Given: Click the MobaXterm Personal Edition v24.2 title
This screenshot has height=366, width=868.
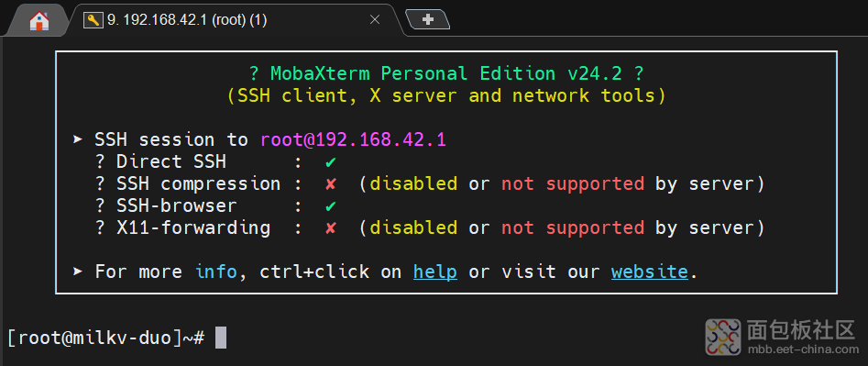Looking at the screenshot, I should [446, 73].
